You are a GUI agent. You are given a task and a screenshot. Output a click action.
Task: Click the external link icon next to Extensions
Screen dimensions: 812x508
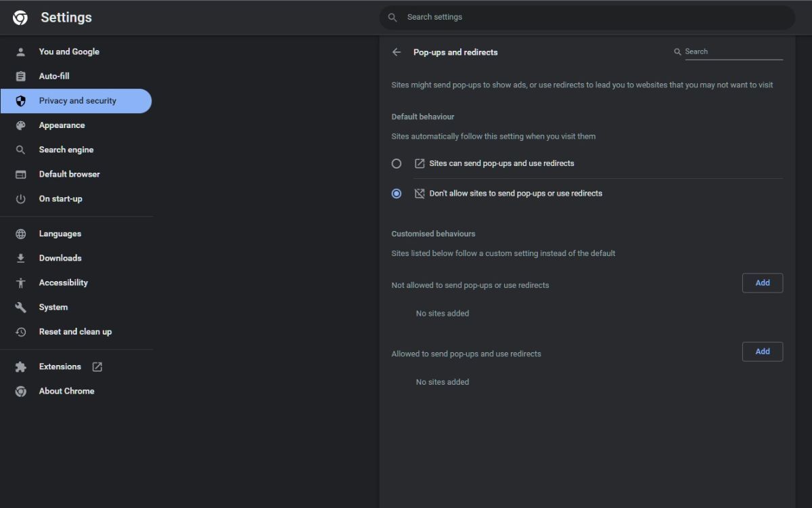tap(97, 366)
